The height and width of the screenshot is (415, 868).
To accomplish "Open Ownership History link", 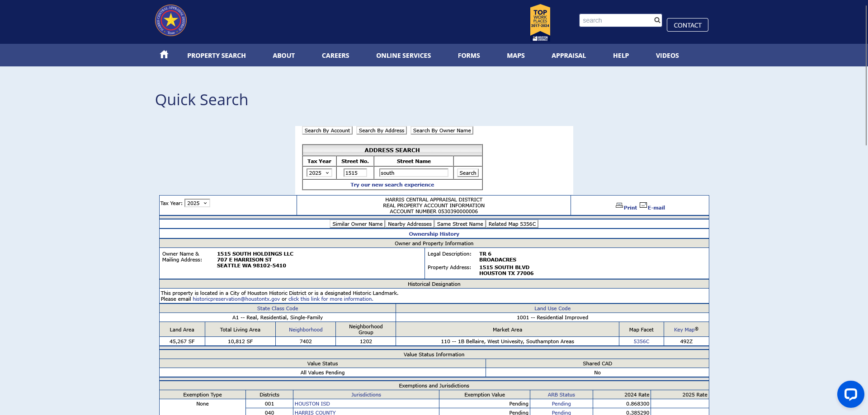I will 434,234.
